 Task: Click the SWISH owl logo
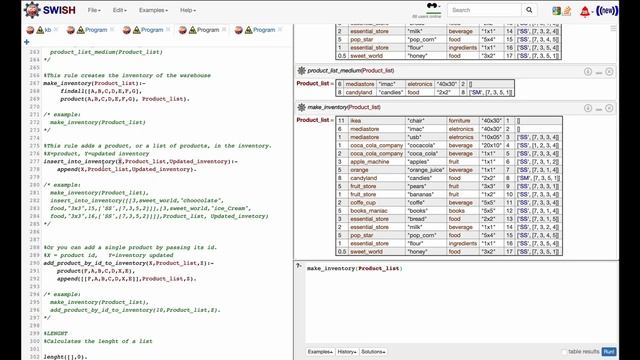coord(32,10)
